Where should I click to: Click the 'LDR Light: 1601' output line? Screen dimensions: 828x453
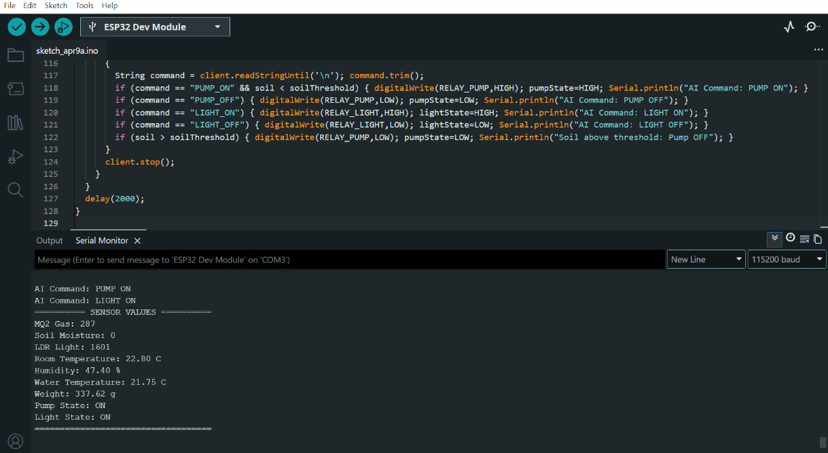72,347
